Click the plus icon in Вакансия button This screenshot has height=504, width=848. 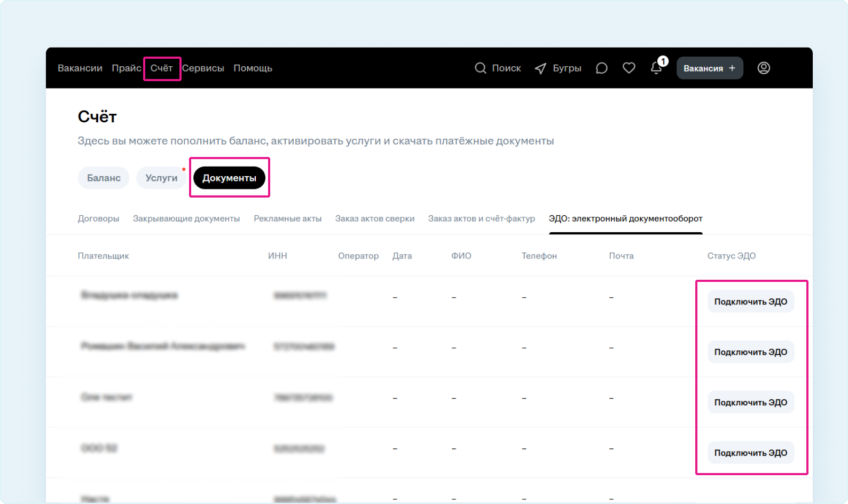[x=732, y=68]
